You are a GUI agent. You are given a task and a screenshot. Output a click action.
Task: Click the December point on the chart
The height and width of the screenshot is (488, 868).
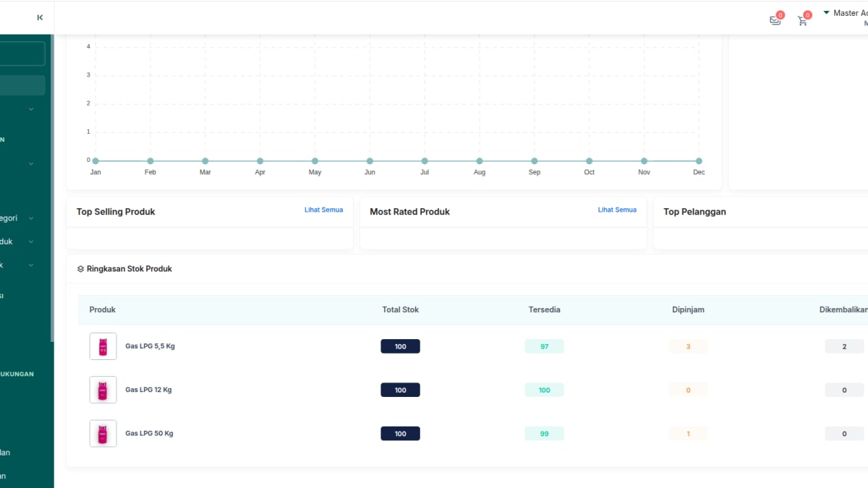tap(699, 161)
